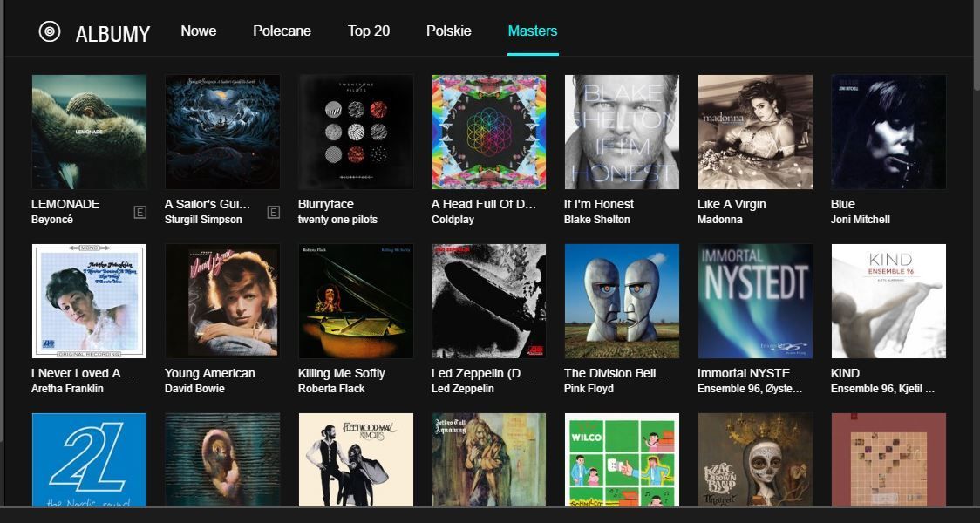The height and width of the screenshot is (523, 980).
Task: Open artist name Joni Mitchell under Blue
Action: tap(860, 220)
